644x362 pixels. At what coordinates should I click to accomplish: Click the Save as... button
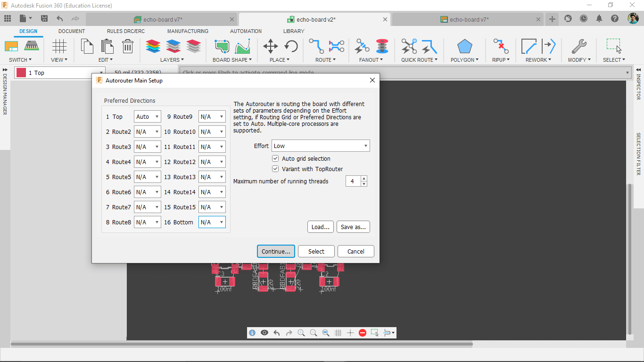click(353, 227)
